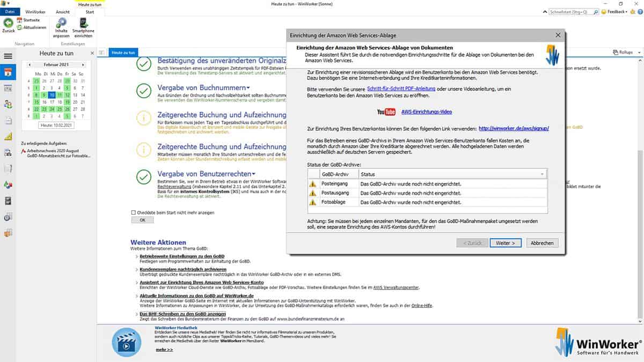Go to previous month in calendar
The image size is (644, 362).
[30, 64]
